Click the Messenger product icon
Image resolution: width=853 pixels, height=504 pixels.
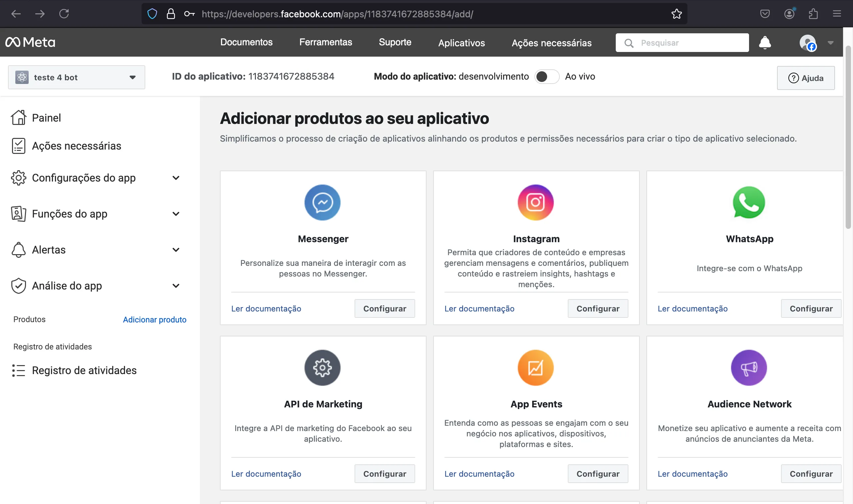pos(323,203)
